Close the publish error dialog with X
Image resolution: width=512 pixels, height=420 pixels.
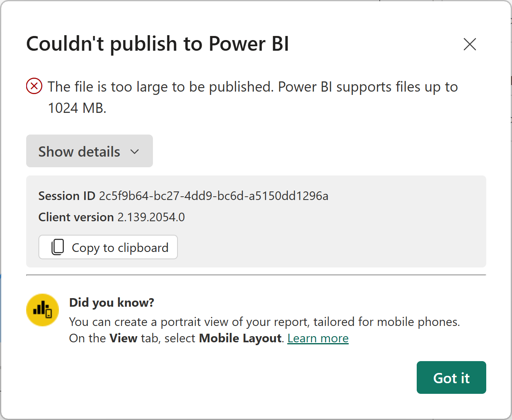(469, 44)
